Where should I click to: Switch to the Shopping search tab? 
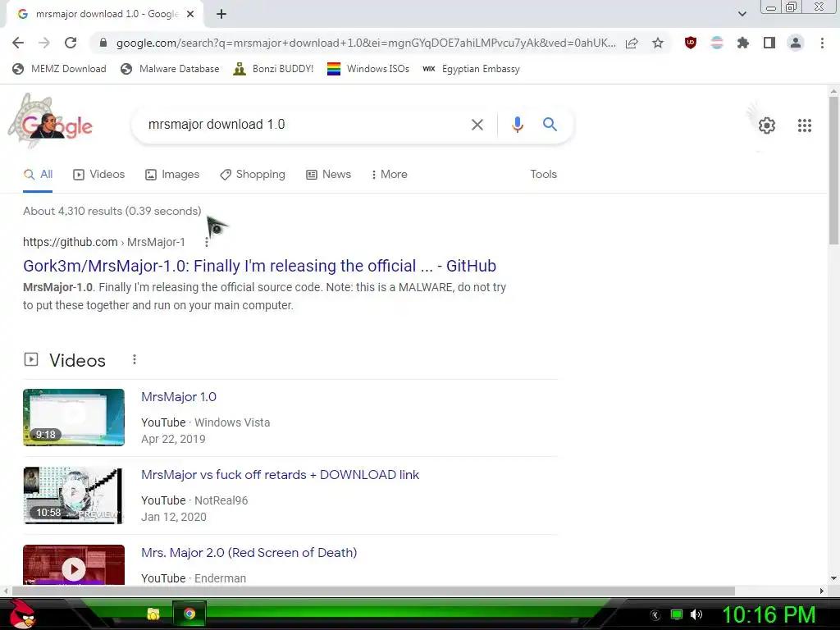[253, 175]
